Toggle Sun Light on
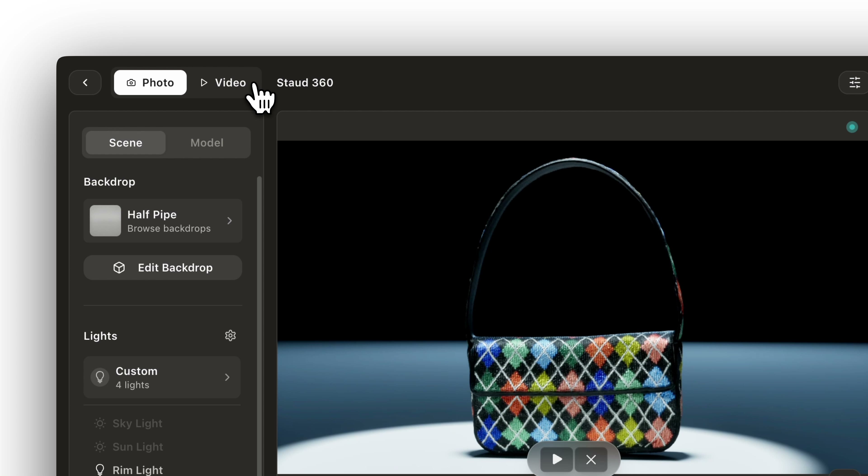Viewport: 868px width, 476px height. (137, 447)
